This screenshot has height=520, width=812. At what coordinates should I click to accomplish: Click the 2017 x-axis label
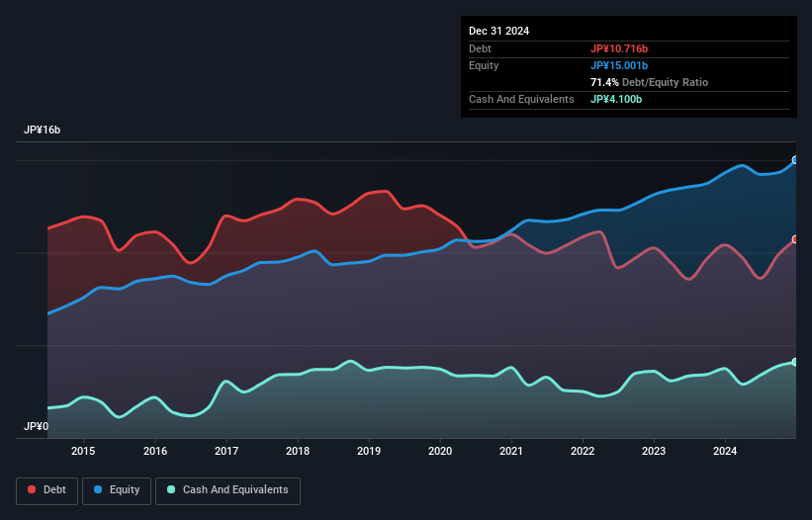(x=226, y=451)
